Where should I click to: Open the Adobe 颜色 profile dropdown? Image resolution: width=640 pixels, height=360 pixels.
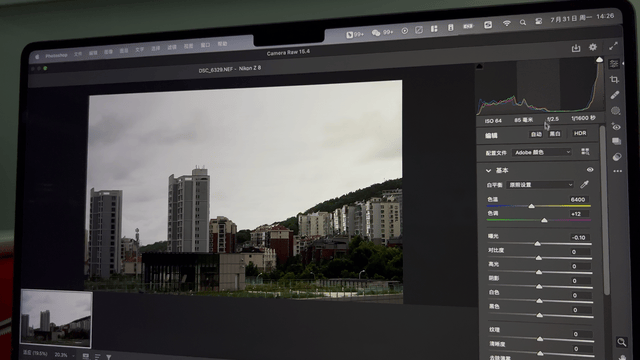pyautogui.click(x=542, y=152)
